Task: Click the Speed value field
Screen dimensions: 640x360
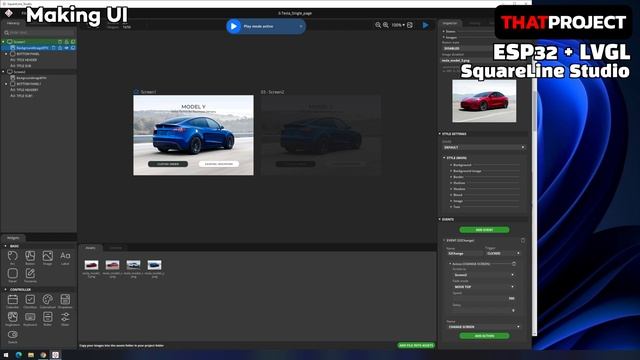Action: pos(484,298)
